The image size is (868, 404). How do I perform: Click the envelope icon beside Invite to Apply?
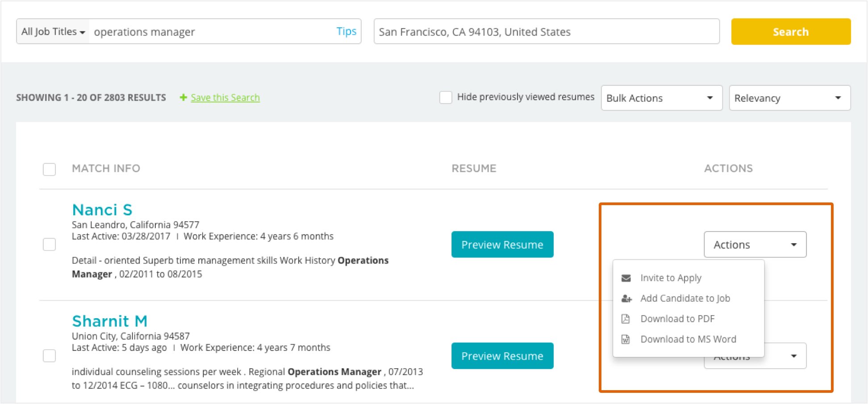(x=626, y=278)
